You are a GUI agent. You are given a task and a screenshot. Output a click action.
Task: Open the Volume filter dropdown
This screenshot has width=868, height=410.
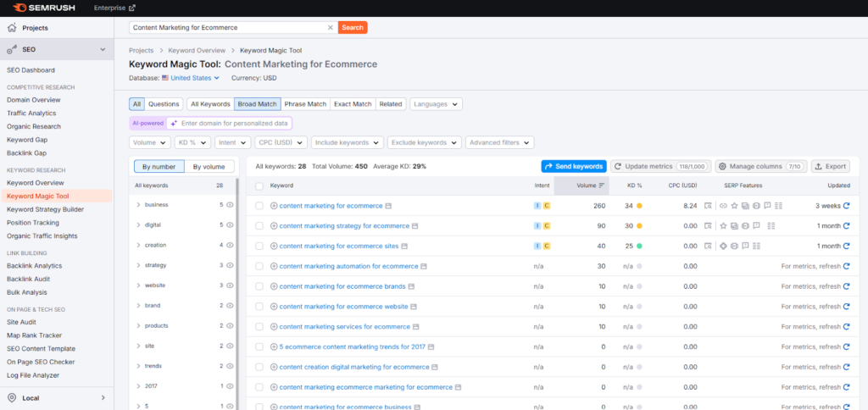click(x=149, y=143)
